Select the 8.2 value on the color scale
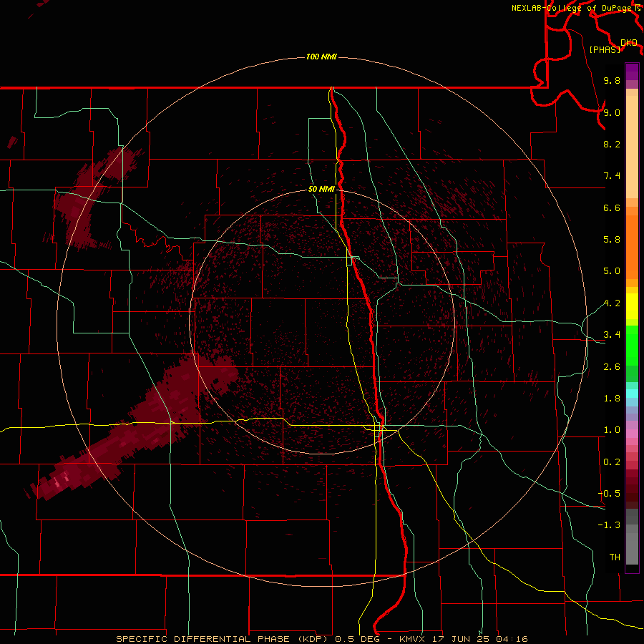 point(612,144)
